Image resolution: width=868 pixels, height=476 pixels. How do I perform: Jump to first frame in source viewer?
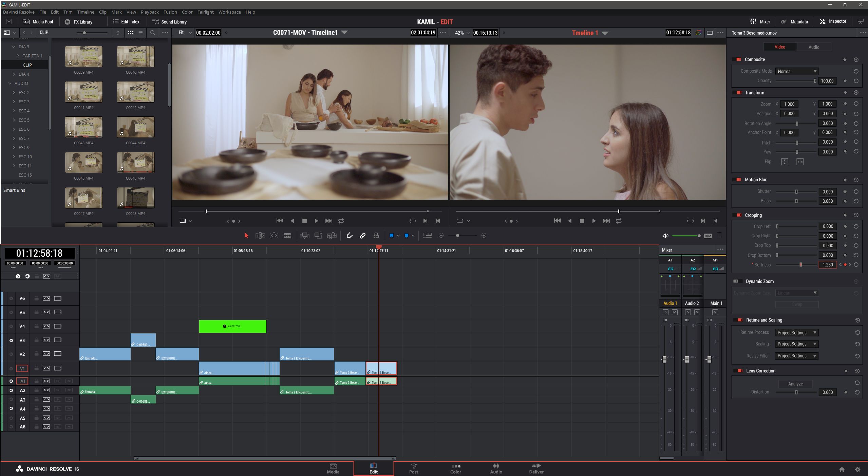pos(280,221)
